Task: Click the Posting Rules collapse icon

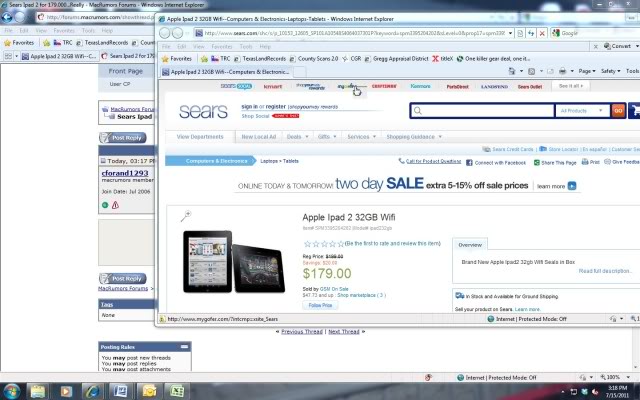Action: tap(184, 347)
